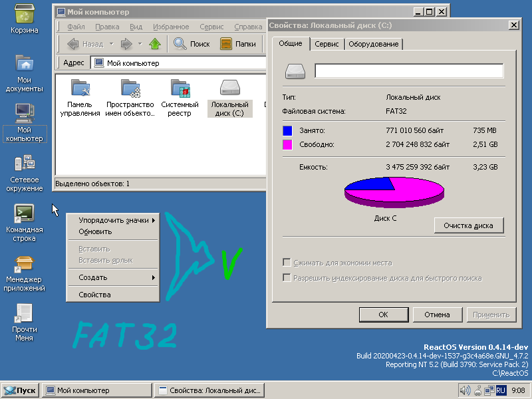532x399 pixels.
Task: Switch to the Сервис tab in properties
Action: point(327,44)
